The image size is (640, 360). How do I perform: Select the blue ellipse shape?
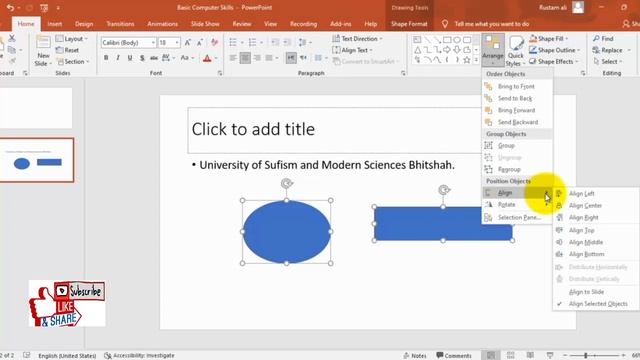(287, 232)
